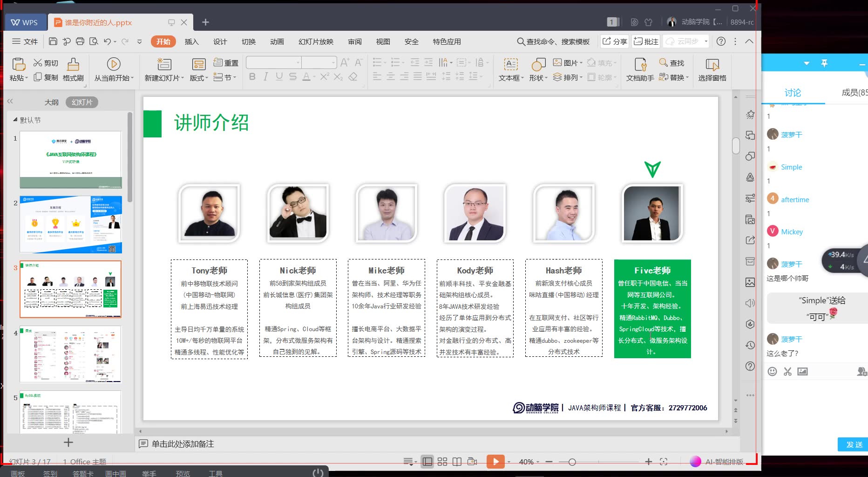
Task: Click the slide sorter view icon
Action: coord(442,462)
